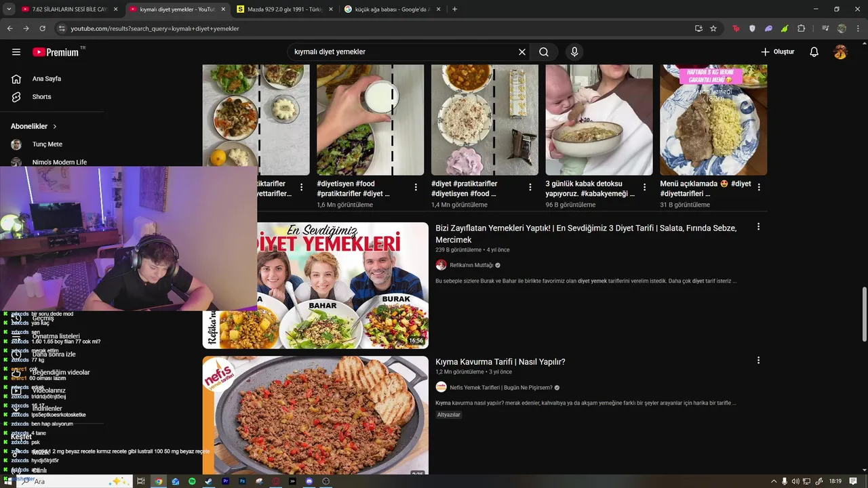Start voice search with microphone icon
The width and height of the screenshot is (868, 488).
[x=574, y=52]
